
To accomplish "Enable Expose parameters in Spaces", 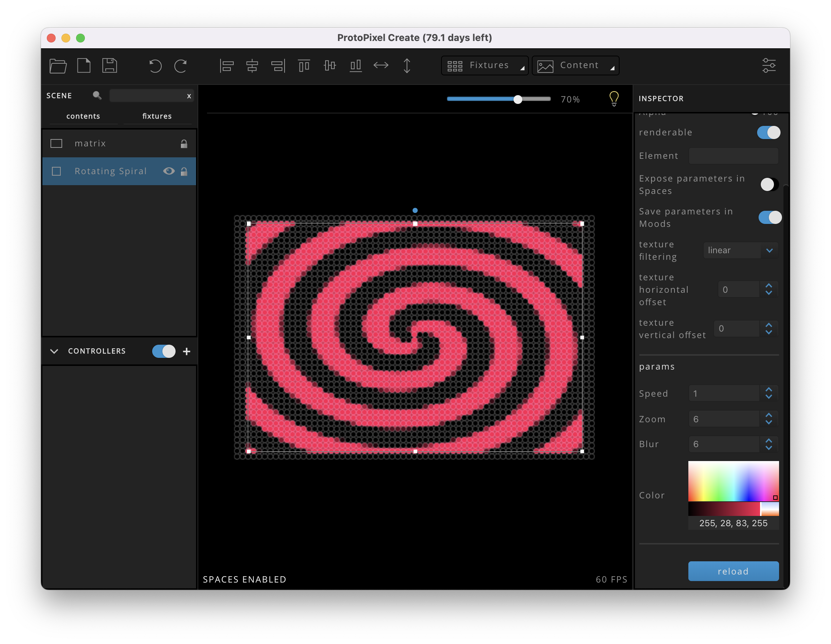I will point(769,184).
